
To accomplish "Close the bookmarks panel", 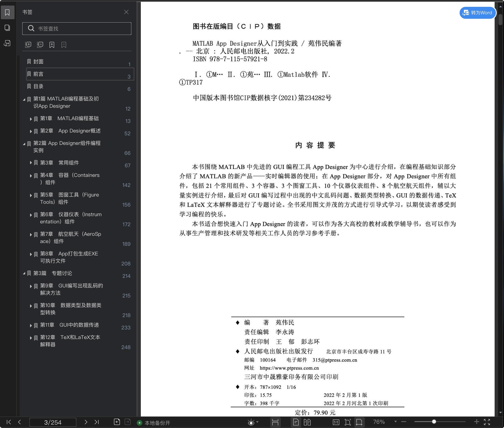I will [x=126, y=12].
